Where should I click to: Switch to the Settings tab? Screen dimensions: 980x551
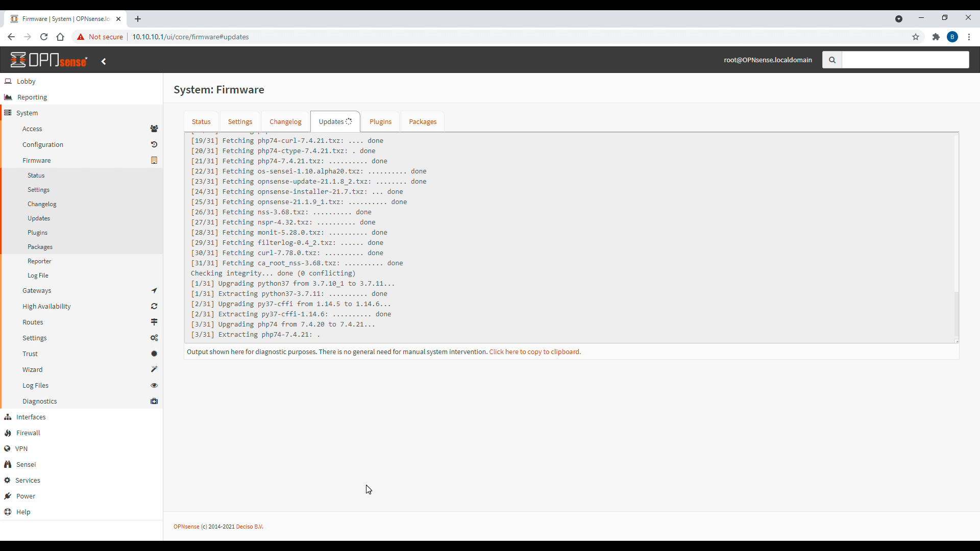point(240,122)
